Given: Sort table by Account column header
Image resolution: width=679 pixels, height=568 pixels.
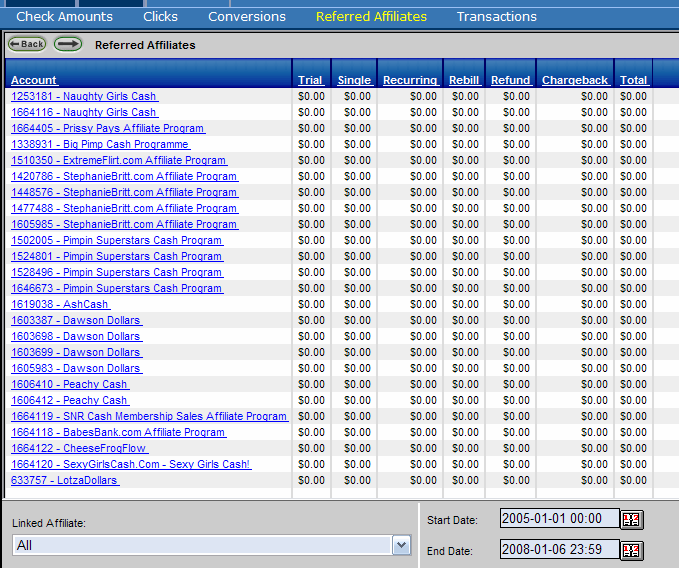Looking at the screenshot, I should pos(34,80).
